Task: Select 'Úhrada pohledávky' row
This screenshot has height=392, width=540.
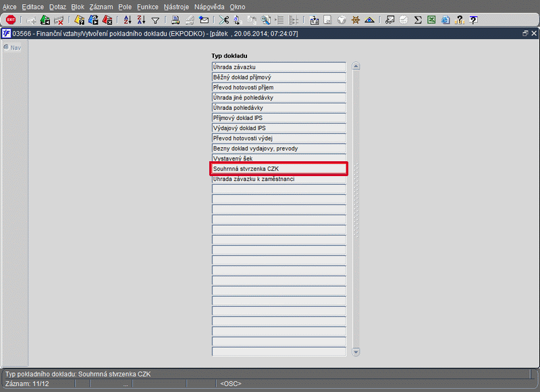Action: 279,108
